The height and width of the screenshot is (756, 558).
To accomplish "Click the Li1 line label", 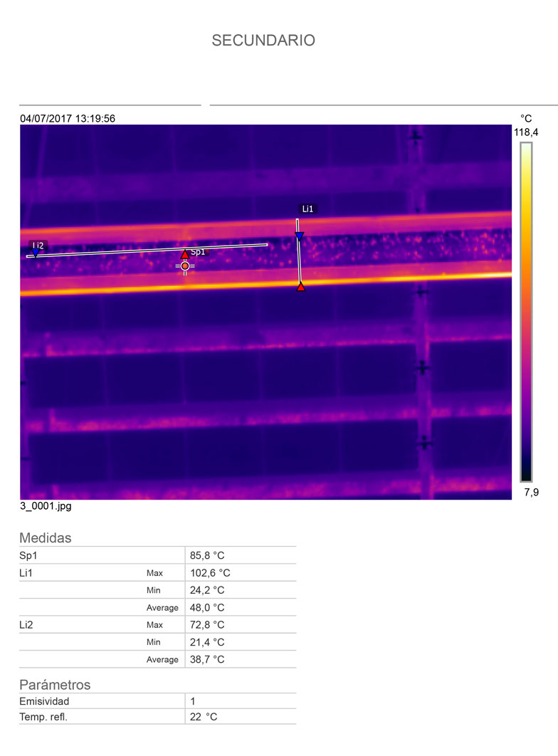I will click(307, 209).
